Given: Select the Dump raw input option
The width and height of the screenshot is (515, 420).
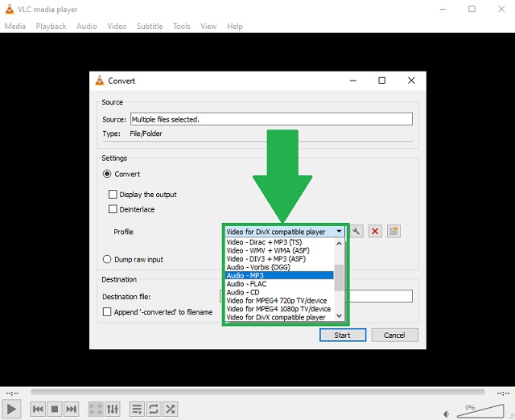Looking at the screenshot, I should coord(107,259).
